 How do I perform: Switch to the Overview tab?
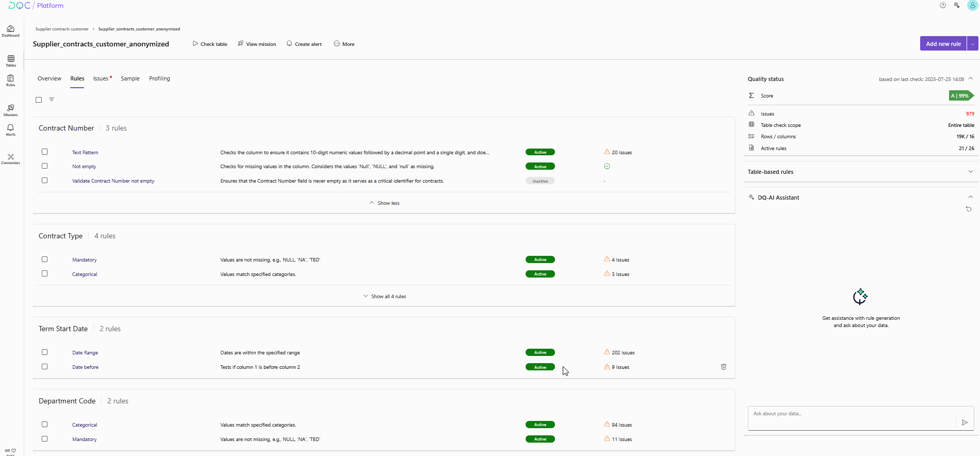pos(50,78)
